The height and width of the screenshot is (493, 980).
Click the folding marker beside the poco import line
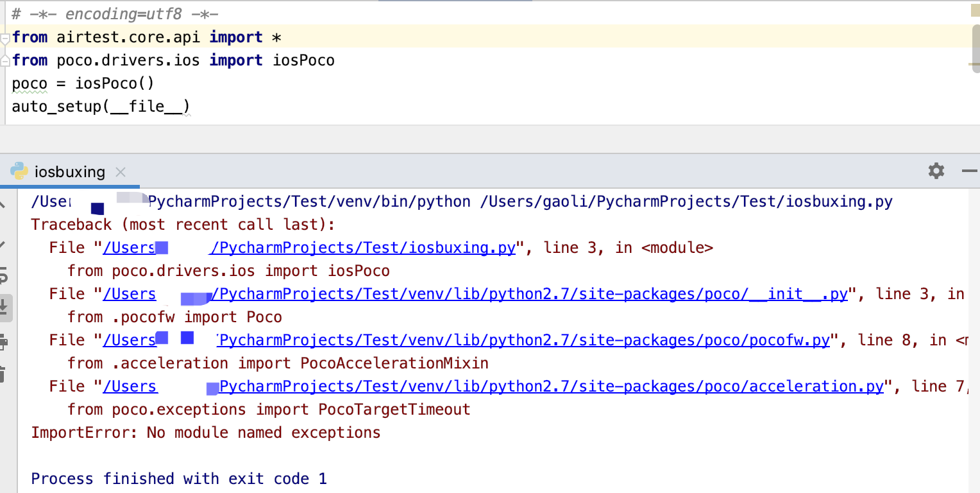(4, 60)
